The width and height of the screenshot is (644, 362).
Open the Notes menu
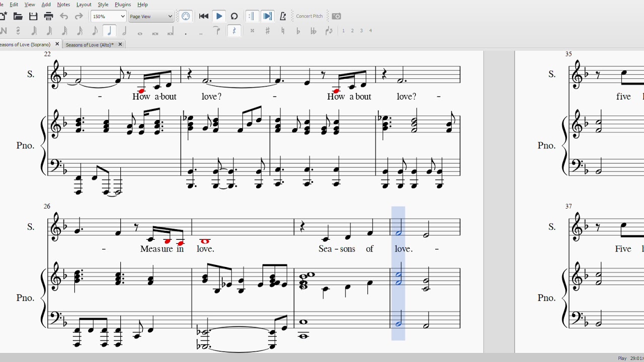point(63,5)
